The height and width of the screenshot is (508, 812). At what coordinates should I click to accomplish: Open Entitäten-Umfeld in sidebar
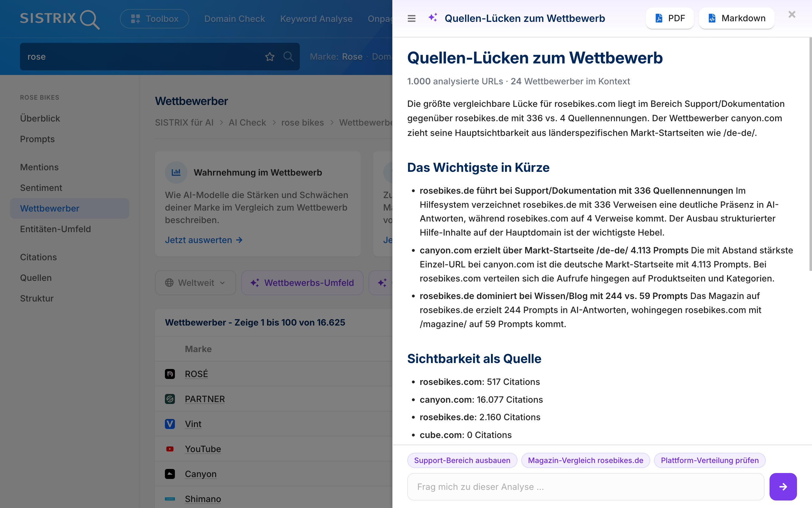click(x=55, y=229)
